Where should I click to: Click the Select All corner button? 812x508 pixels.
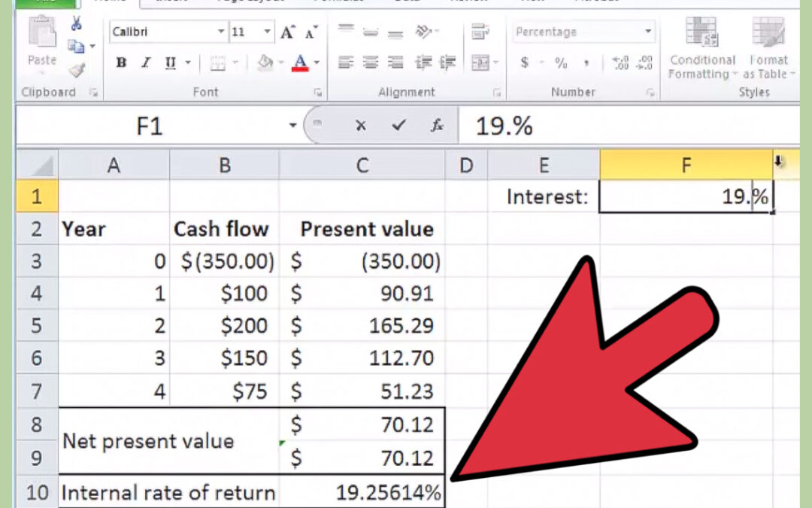pos(38,165)
